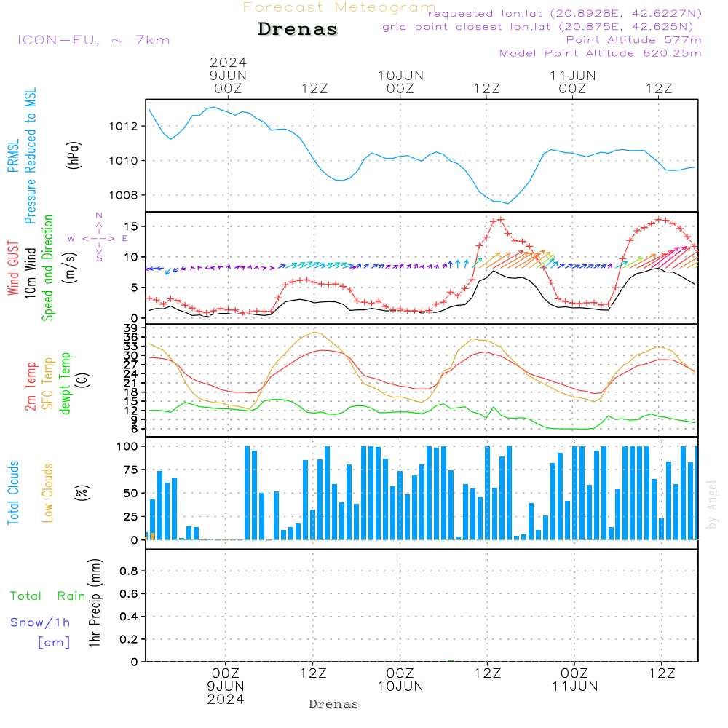Click the "21" tick on the temperature axis

[x=132, y=383]
